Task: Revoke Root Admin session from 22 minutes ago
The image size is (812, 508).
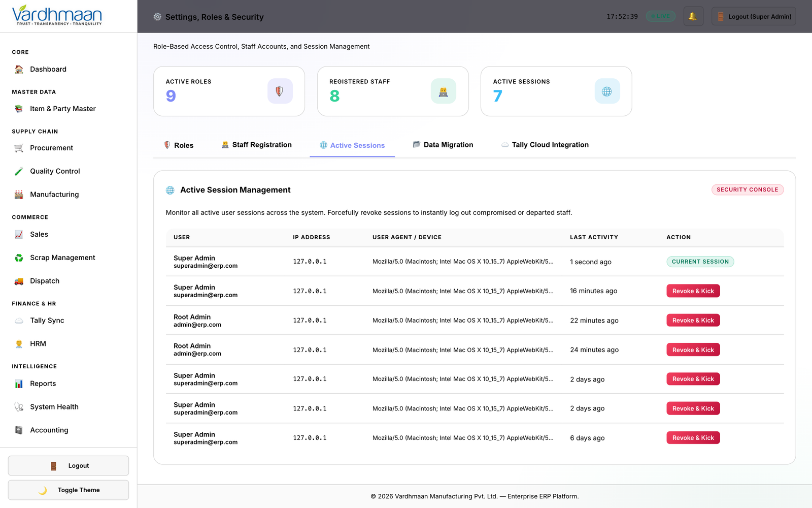Action: (693, 321)
